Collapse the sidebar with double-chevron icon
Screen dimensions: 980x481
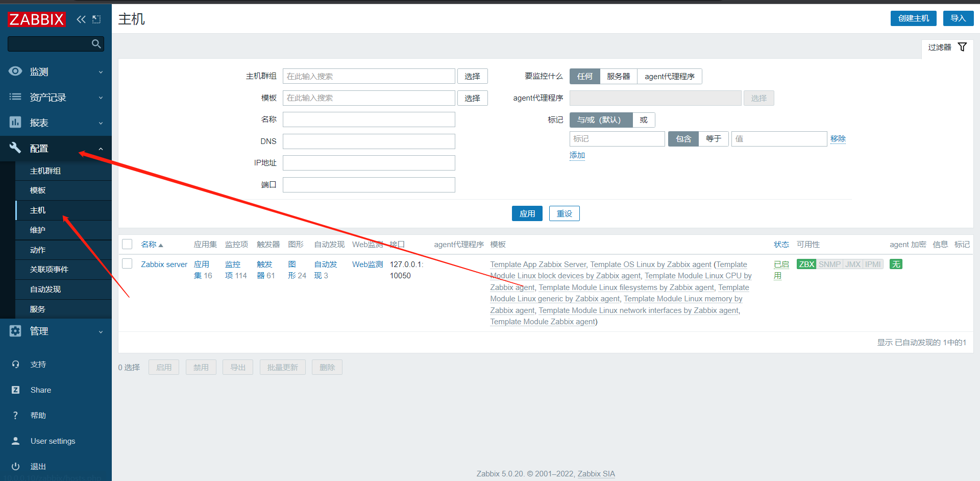click(81, 19)
